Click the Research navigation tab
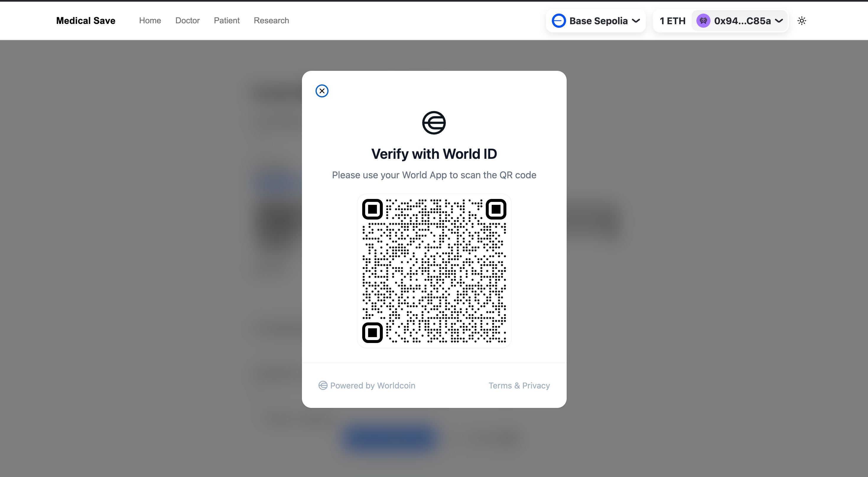This screenshot has width=868, height=477. click(x=271, y=21)
